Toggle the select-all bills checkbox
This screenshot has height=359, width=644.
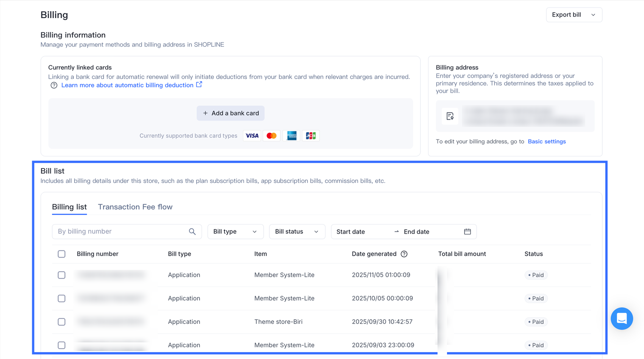point(61,254)
